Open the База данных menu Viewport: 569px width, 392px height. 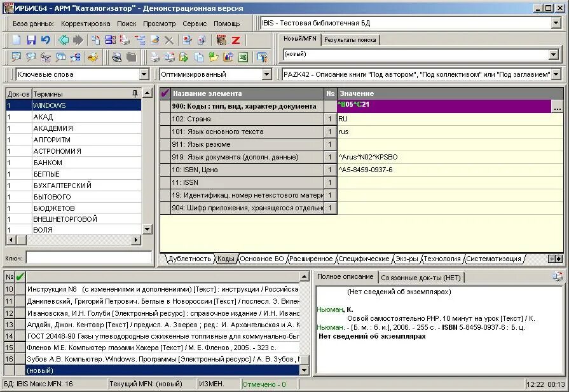(33, 24)
